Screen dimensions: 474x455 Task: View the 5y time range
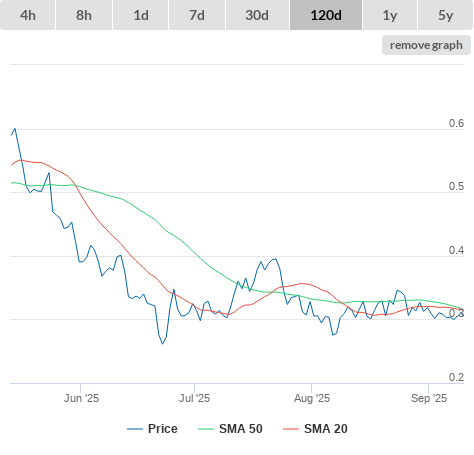click(x=445, y=15)
